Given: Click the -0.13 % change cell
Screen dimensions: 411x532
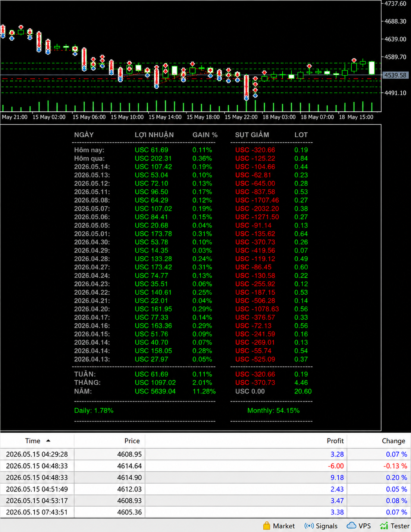Looking at the screenshot, I should tap(395, 466).
